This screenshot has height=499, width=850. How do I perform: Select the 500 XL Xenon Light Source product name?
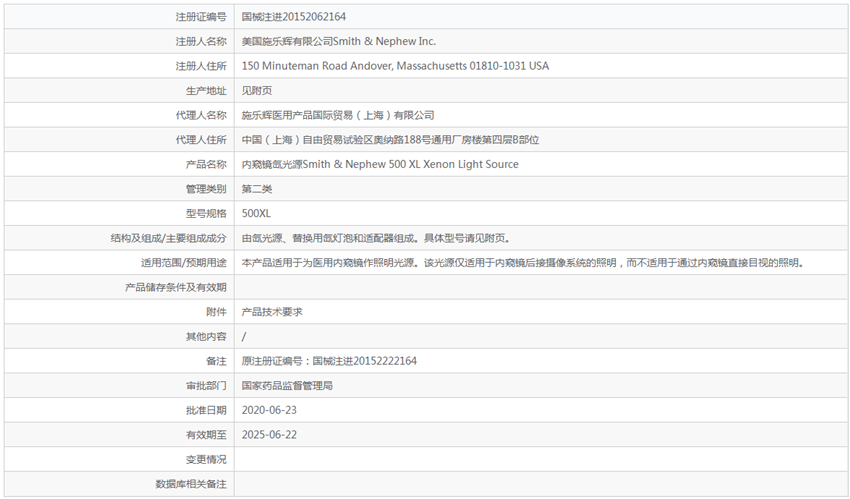pyautogui.click(x=380, y=164)
